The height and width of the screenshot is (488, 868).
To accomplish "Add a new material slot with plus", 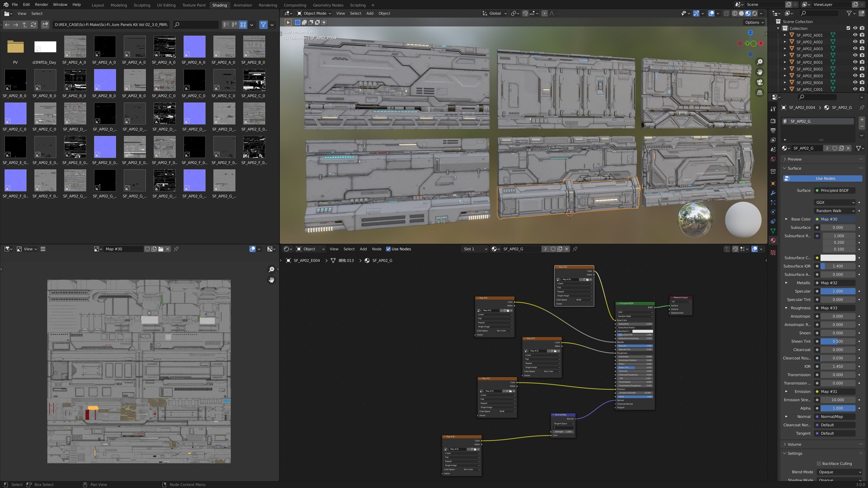I will tap(862, 120).
